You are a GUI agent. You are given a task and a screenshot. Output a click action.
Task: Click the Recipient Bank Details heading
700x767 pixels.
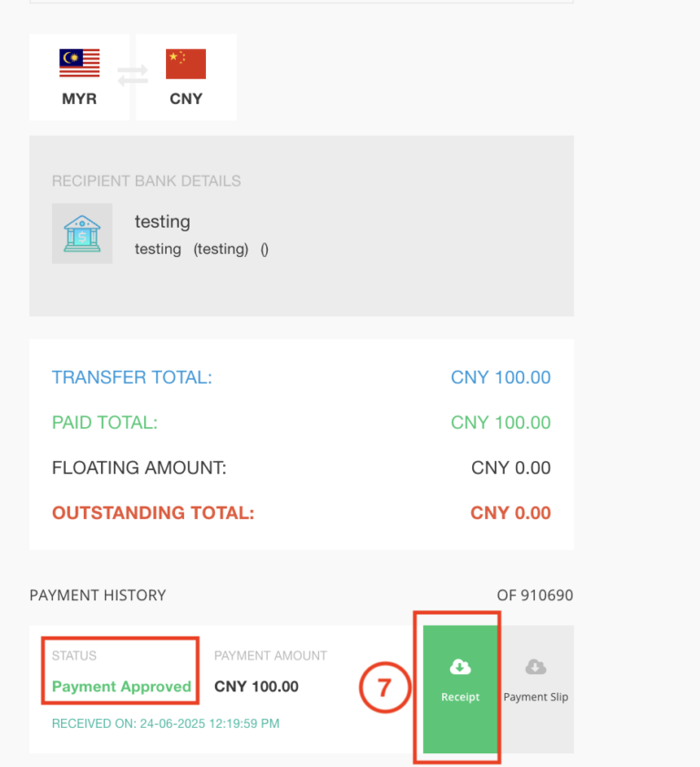tap(146, 180)
